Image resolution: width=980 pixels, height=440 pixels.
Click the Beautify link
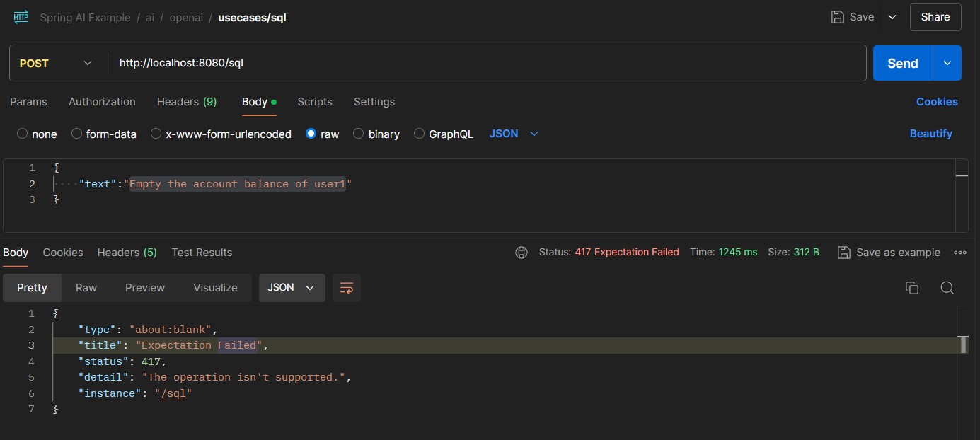(x=931, y=134)
